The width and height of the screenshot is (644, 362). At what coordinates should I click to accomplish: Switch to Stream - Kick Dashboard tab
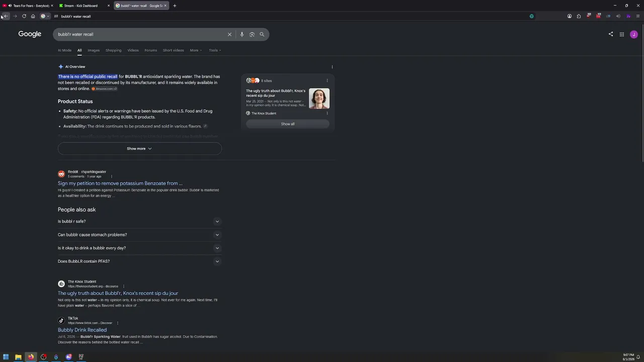[x=83, y=6]
